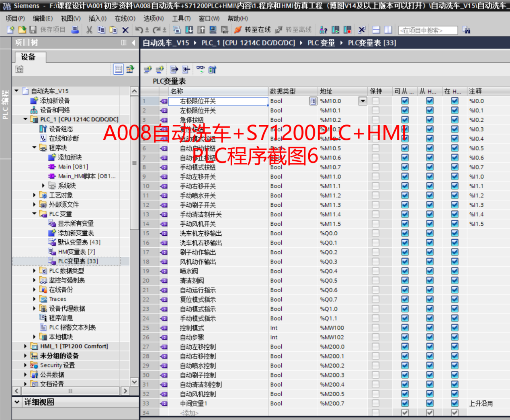Select the 设备 tab in project tree
This screenshot has height=420, width=510.
(x=30, y=57)
